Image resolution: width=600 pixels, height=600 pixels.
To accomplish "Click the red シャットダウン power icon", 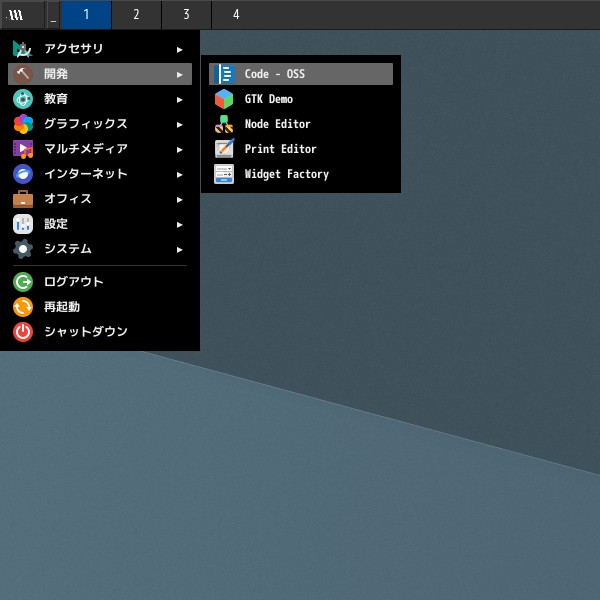I will 23,331.
